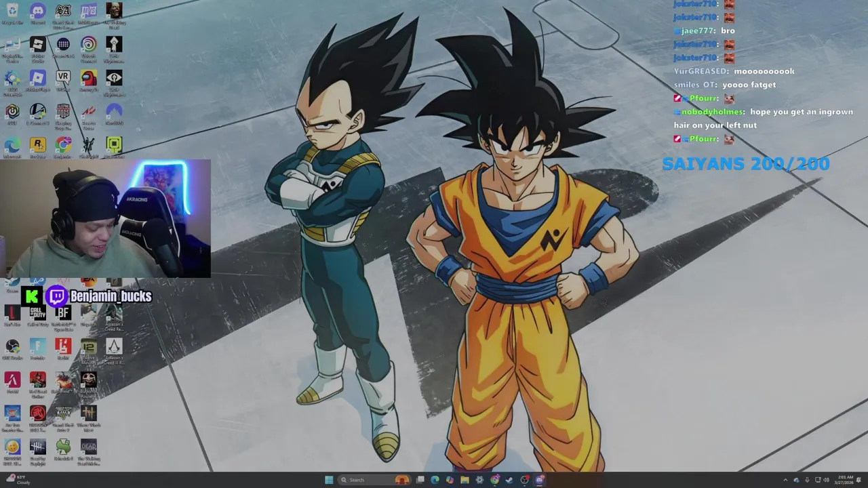Launch Discord from the desktop shortcut
The image size is (868, 488).
pos(38,14)
